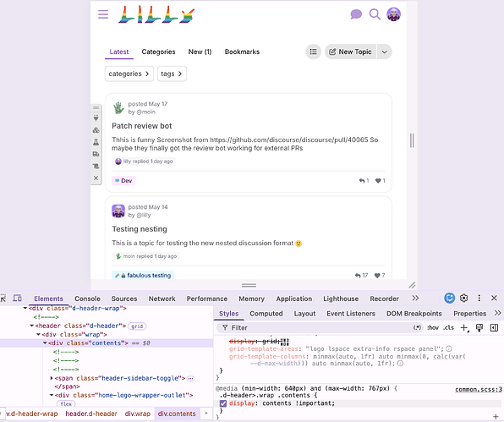Switch to the Network DevTools tab
Viewport: 504px width, 422px height.
(162, 299)
